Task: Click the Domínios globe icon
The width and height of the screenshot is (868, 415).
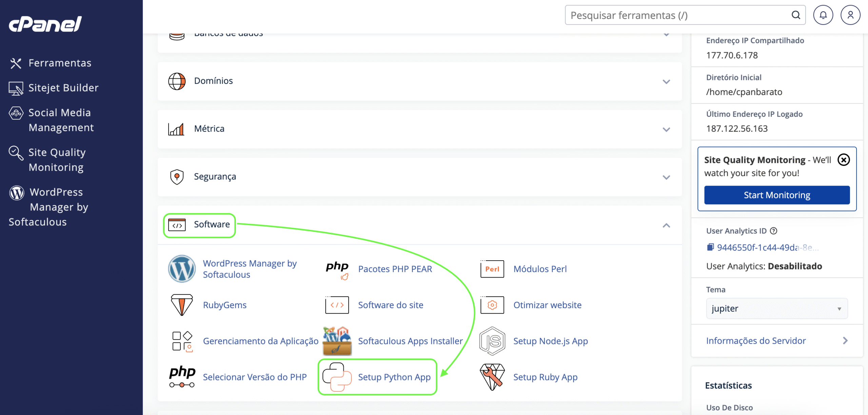Action: [177, 81]
